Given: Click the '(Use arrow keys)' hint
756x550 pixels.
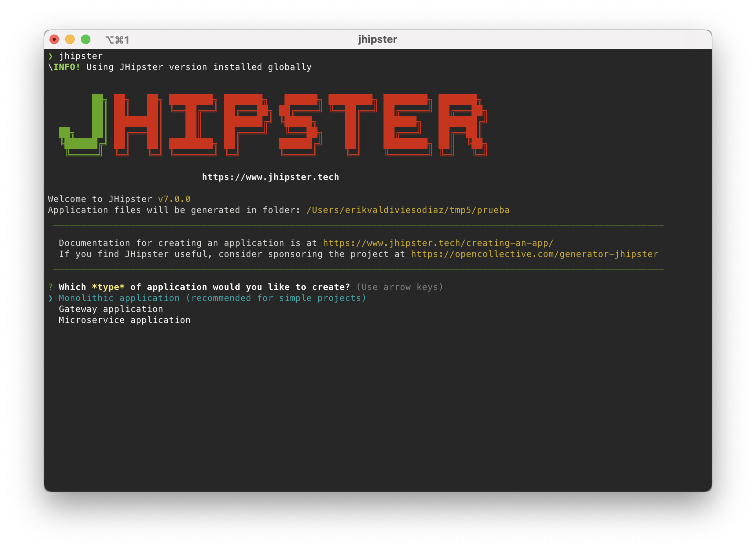Looking at the screenshot, I should pyautogui.click(x=400, y=287).
